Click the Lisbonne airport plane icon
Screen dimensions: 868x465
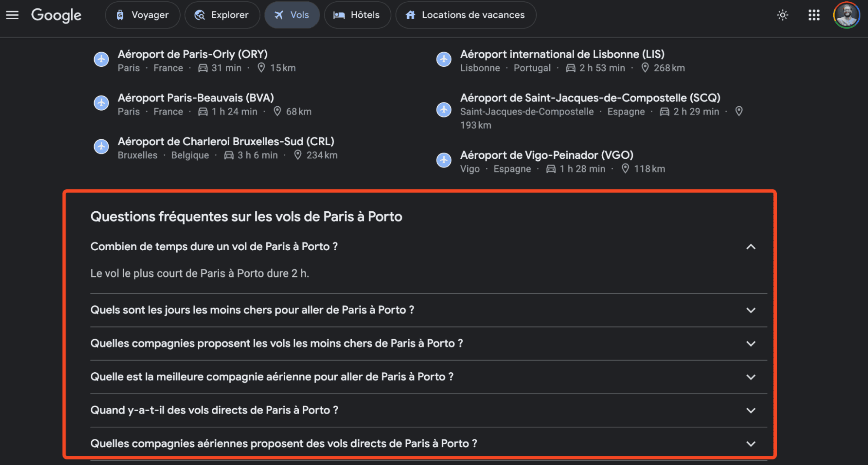(x=444, y=59)
